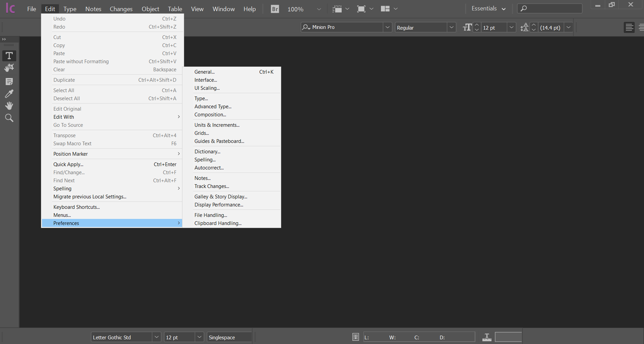This screenshot has width=644, height=344.
Task: Open the Letter Gothic Std font dropdown
Action: pyautogui.click(x=157, y=337)
